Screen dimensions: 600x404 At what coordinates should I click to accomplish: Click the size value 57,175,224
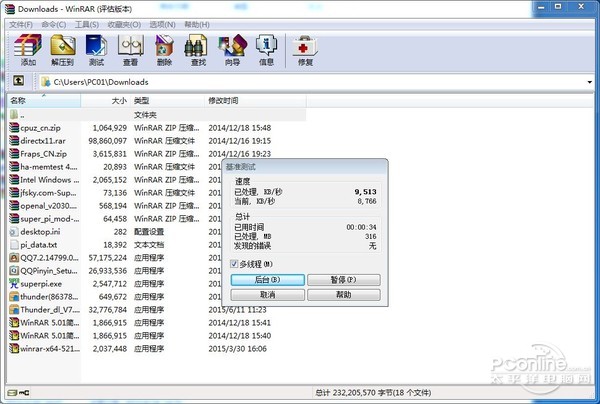108,258
